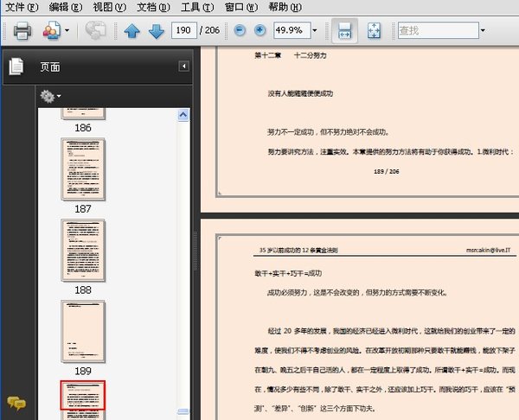The width and height of the screenshot is (519, 420).
Task: Click the Print icon in the toolbar
Action: tap(22, 31)
